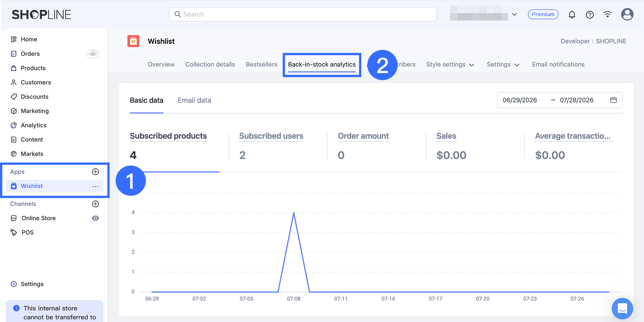The width and height of the screenshot is (644, 322).
Task: Click the Online Store storefront icon
Action: click(14, 218)
